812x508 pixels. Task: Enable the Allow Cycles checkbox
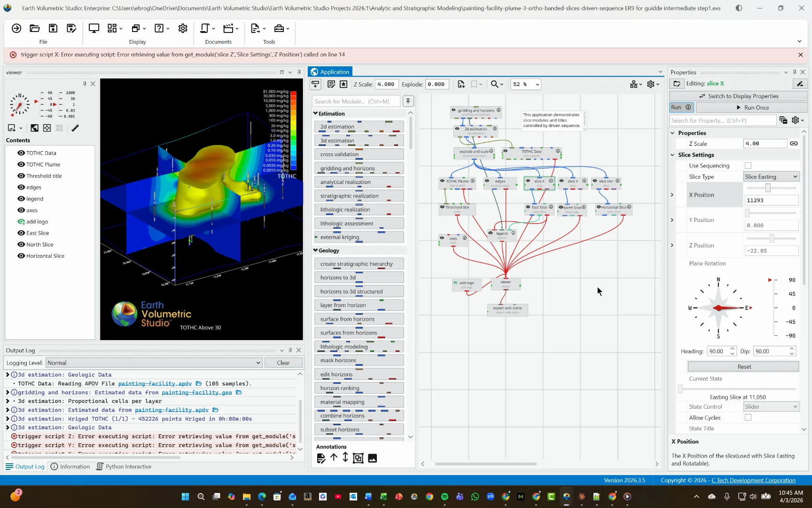pos(748,418)
